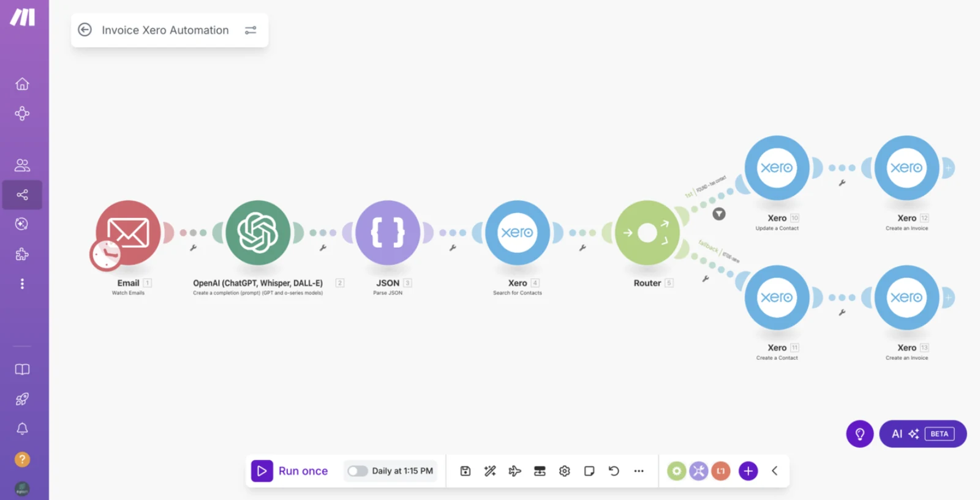The height and width of the screenshot is (500, 980).
Task: Open the scenario inputs icon in toolbar
Action: pyautogui.click(x=540, y=471)
